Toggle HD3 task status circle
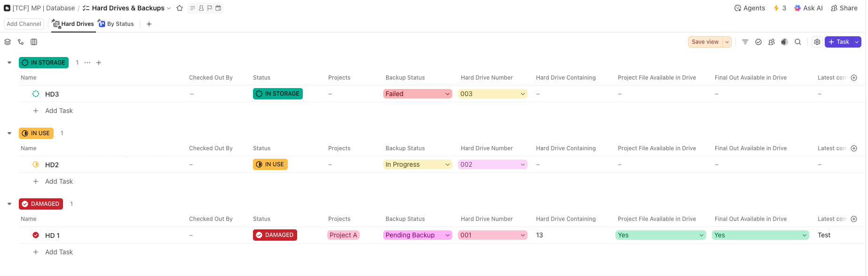 tap(36, 94)
